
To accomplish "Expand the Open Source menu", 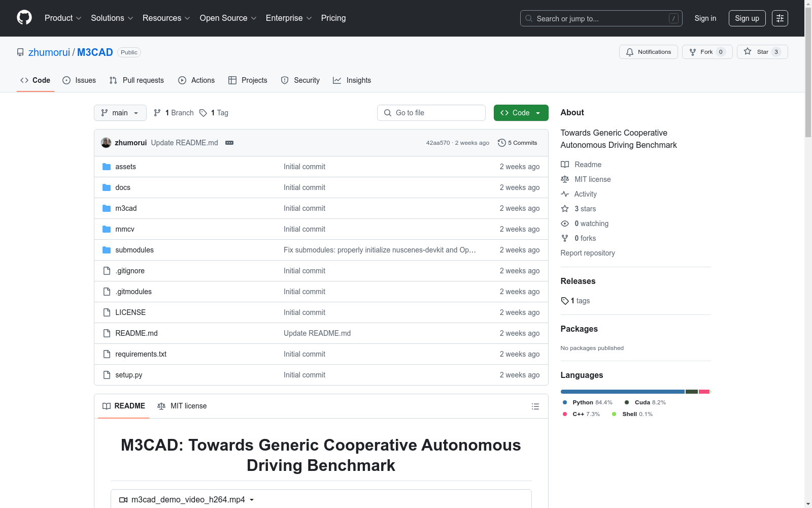I will click(x=228, y=18).
